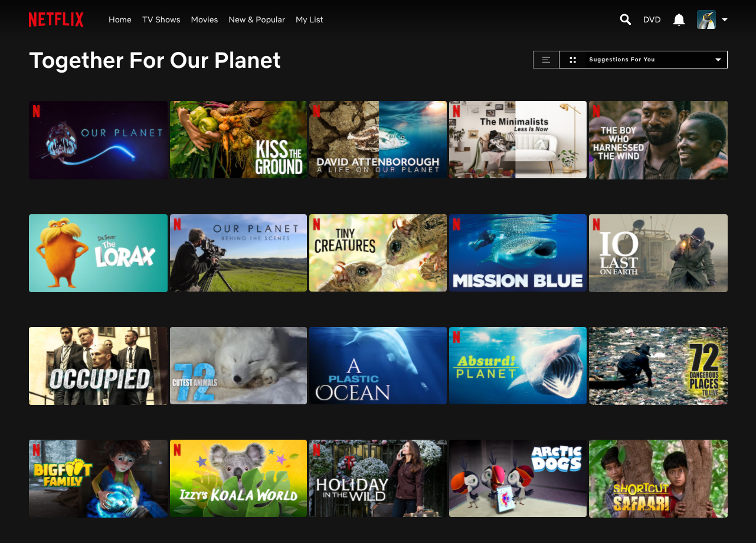Select the grid view icon

click(572, 60)
